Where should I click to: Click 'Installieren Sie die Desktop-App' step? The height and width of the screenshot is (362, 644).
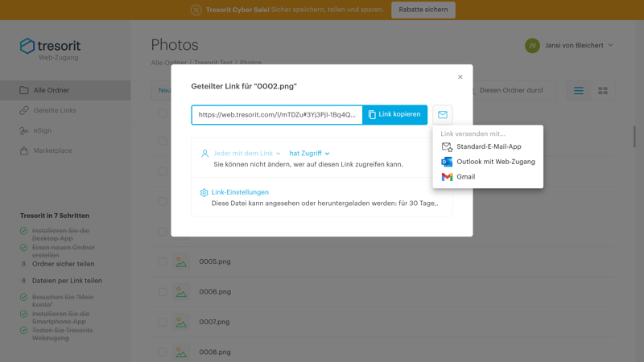[61, 234]
